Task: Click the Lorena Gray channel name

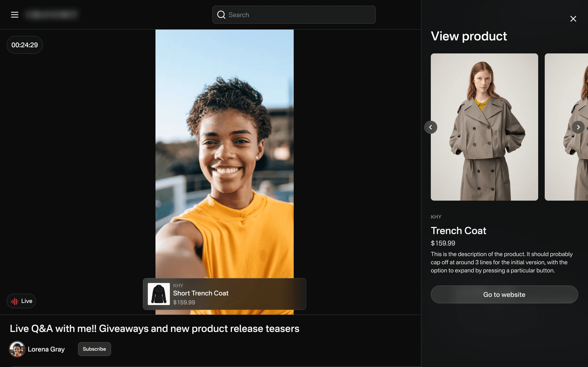Action: point(46,349)
